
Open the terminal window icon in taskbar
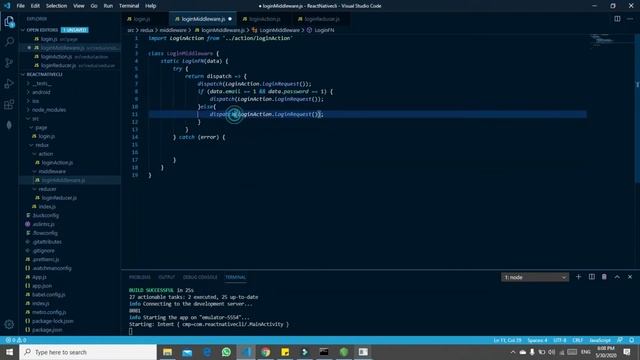[x=324, y=352]
